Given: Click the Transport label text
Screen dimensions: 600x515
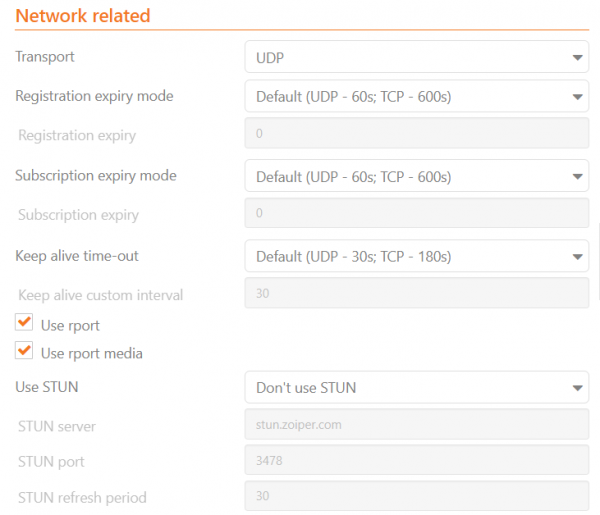Looking at the screenshot, I should click(x=45, y=57).
